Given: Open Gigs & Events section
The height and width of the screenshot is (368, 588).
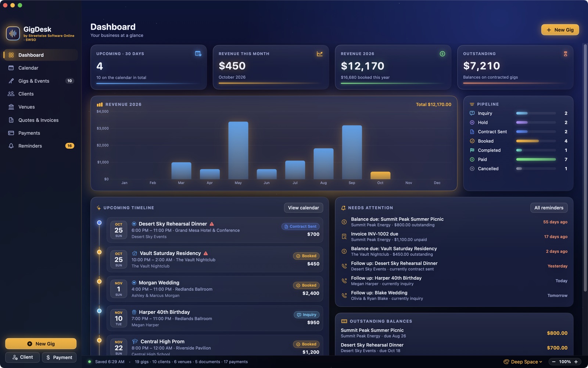Looking at the screenshot, I should (x=40, y=81).
